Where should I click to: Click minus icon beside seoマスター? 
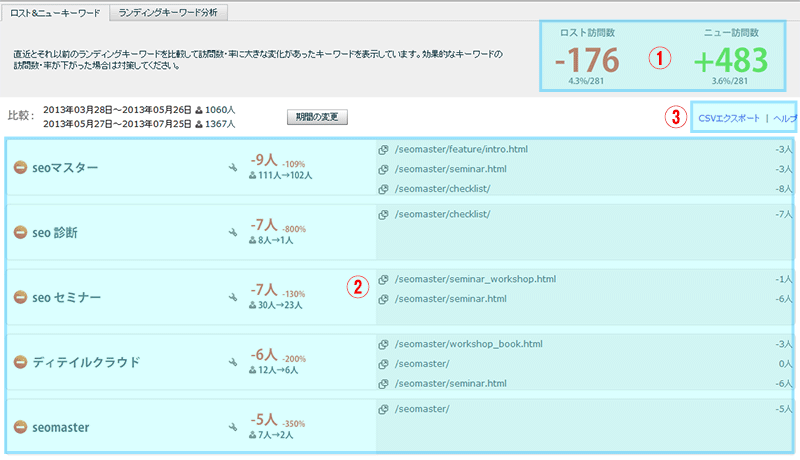[20, 167]
